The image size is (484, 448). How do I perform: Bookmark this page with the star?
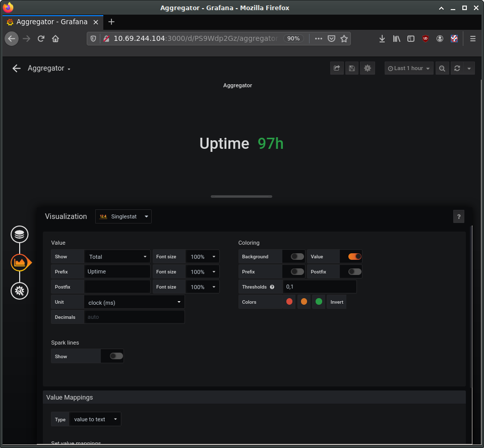click(x=344, y=39)
